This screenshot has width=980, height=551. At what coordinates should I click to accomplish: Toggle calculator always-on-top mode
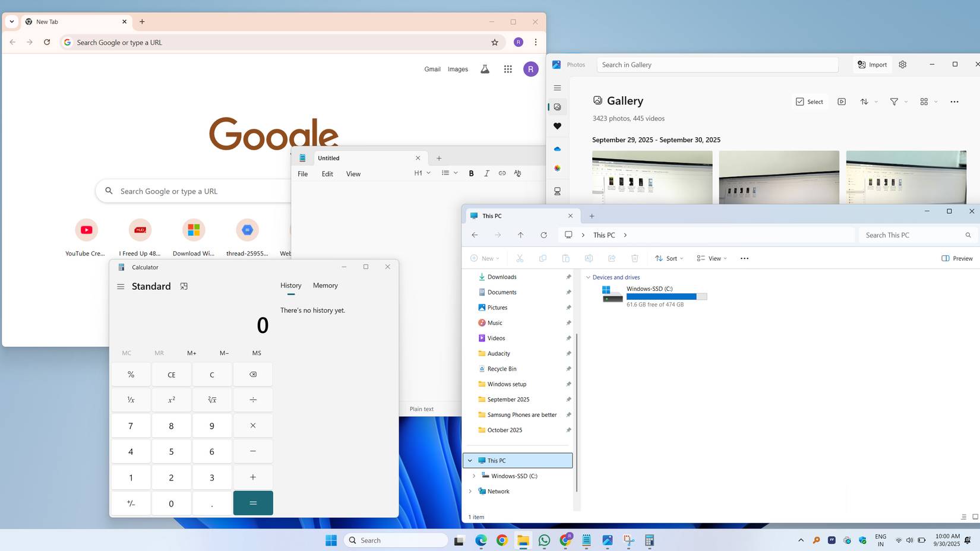(184, 286)
